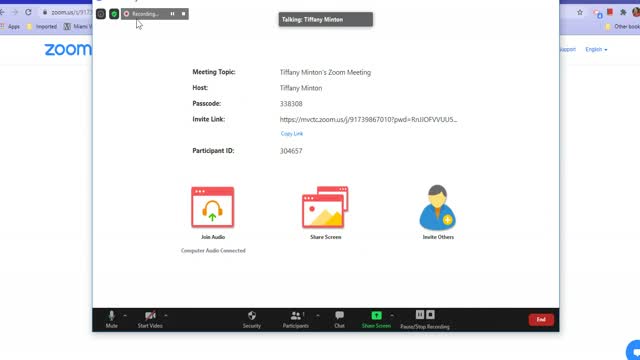
Task: Turn on camera with Start Video
Action: pos(150,320)
